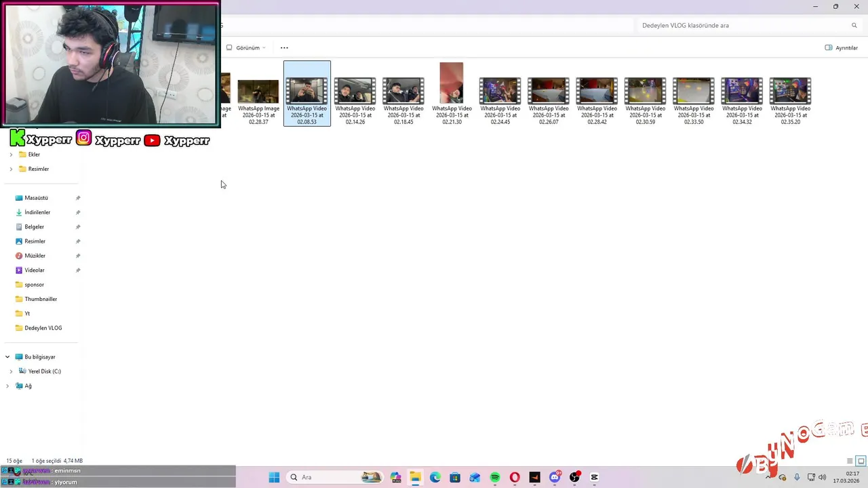Select the sponsor folder in the sidebar
This screenshot has width=868, height=488.
34,285
